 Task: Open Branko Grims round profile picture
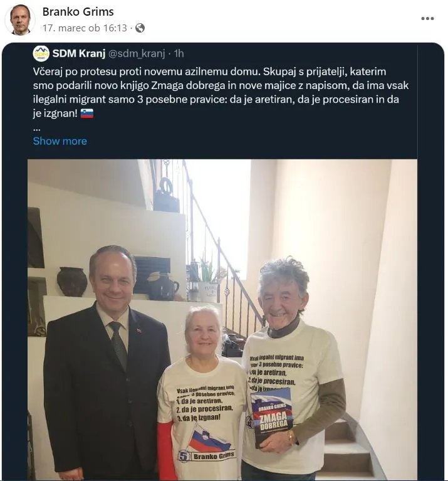click(20, 20)
